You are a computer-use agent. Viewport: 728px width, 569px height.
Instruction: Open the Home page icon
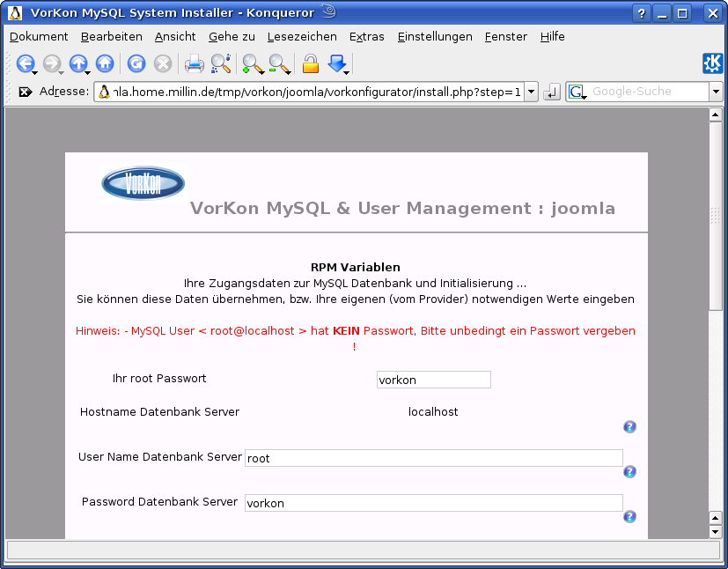pyautogui.click(x=105, y=63)
